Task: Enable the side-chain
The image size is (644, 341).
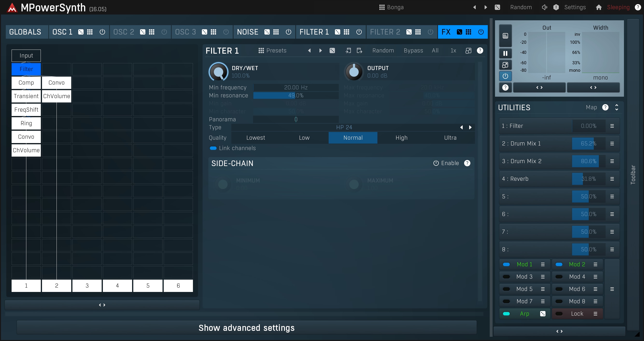Action: (446, 163)
